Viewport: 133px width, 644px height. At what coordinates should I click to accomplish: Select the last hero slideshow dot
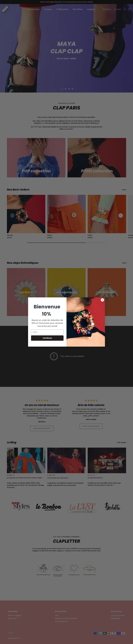pos(73,89)
